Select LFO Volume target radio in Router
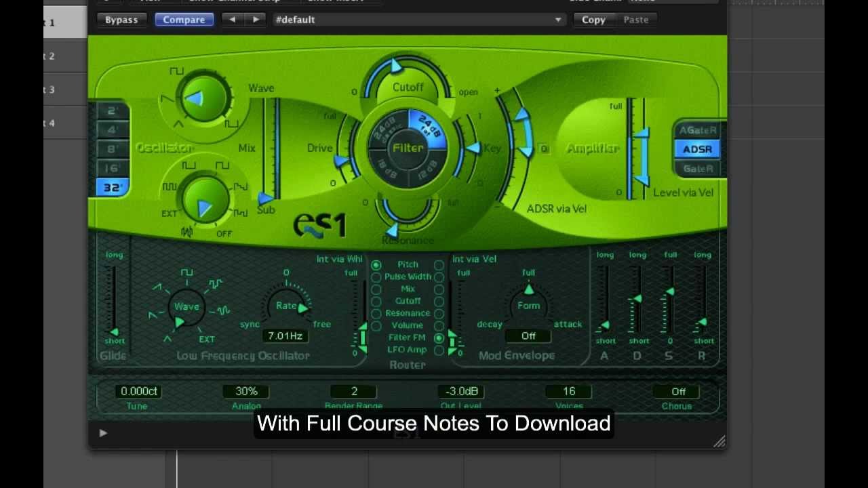The height and width of the screenshot is (488, 868). pos(376,326)
